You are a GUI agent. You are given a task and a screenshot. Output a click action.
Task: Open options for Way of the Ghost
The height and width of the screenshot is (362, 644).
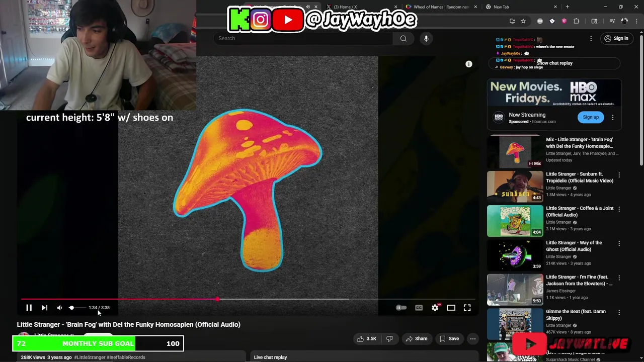619,243
